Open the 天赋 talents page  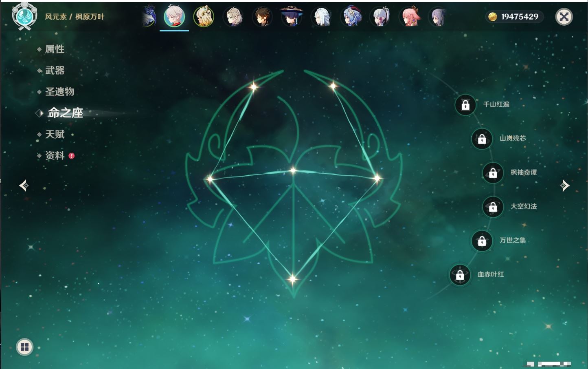(x=55, y=134)
